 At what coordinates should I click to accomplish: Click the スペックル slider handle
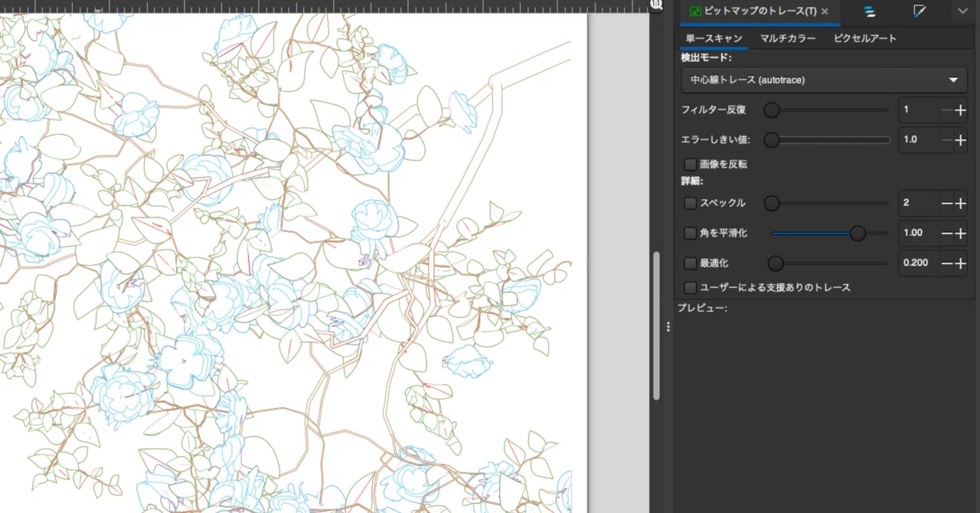[772, 203]
